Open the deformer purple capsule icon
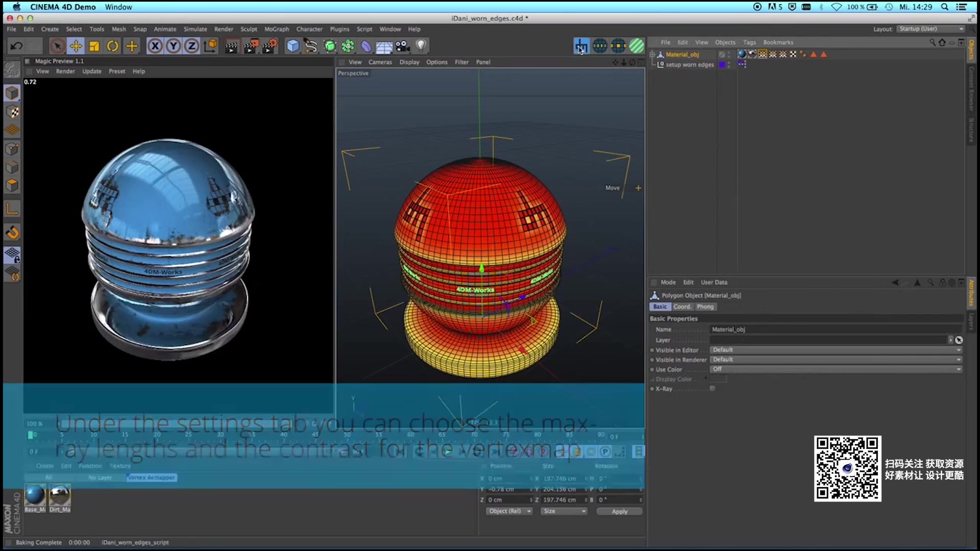This screenshot has width=980, height=551. [366, 46]
